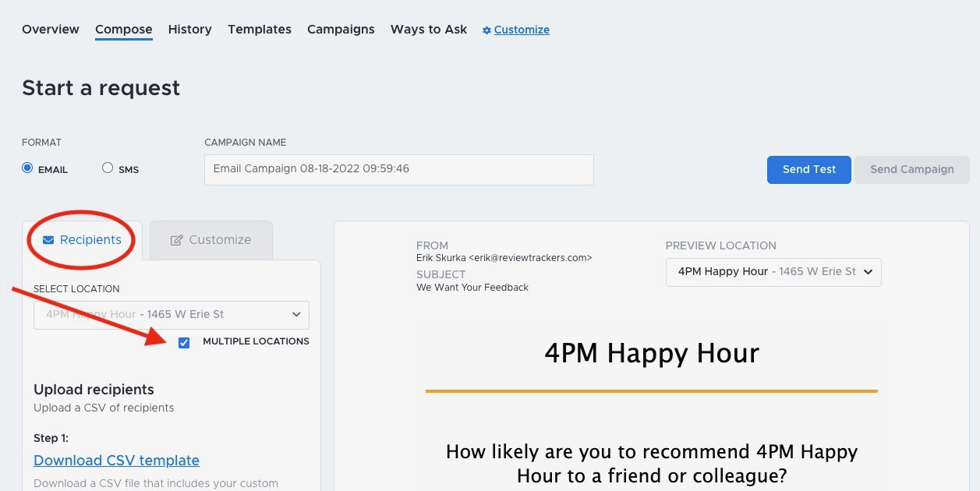Open the Customize link in top navigation
The image size is (980, 491).
click(x=522, y=30)
